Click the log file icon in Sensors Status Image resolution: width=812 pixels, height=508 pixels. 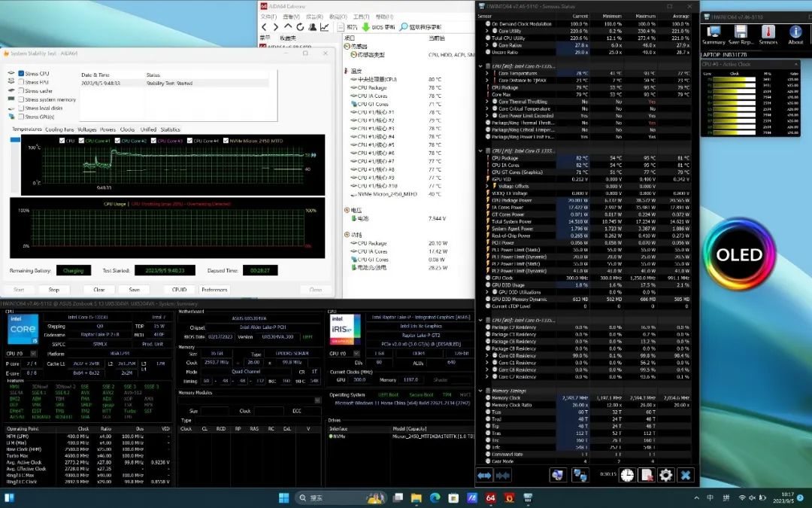coord(647,475)
